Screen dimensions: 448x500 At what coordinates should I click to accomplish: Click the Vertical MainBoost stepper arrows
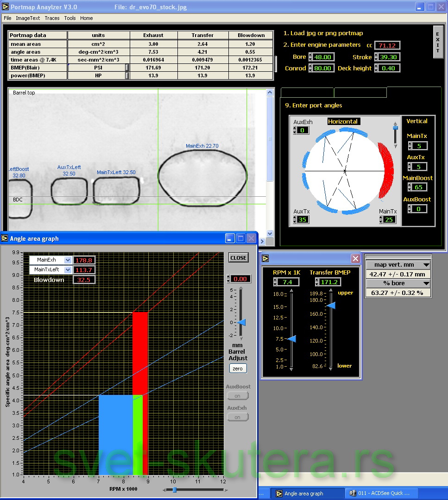coord(410,187)
